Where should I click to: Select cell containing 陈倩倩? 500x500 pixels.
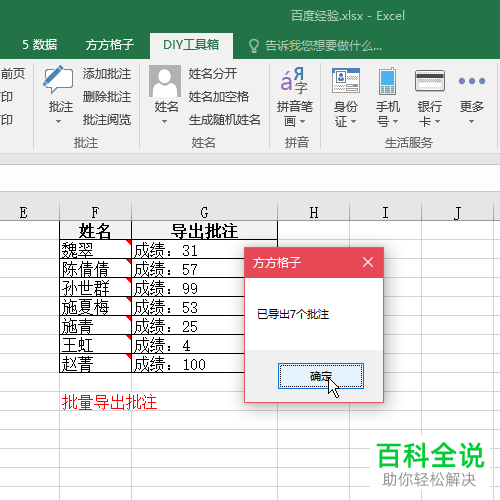pyautogui.click(x=96, y=268)
